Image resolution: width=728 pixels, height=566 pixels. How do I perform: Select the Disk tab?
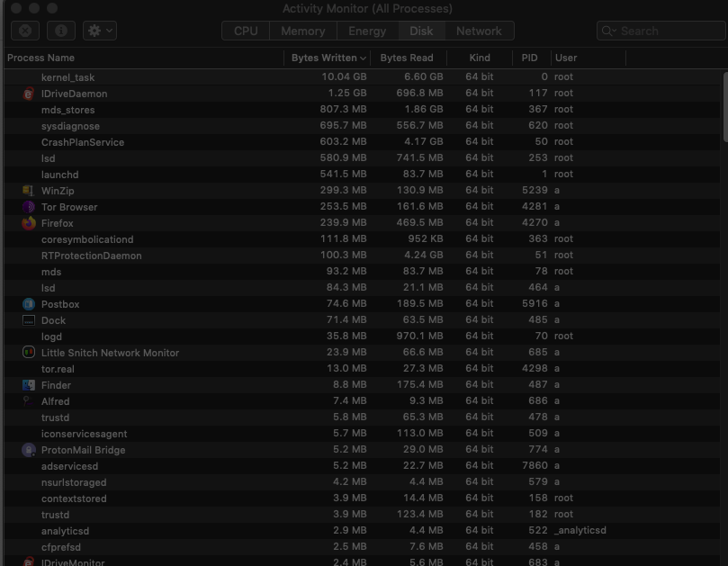click(421, 31)
